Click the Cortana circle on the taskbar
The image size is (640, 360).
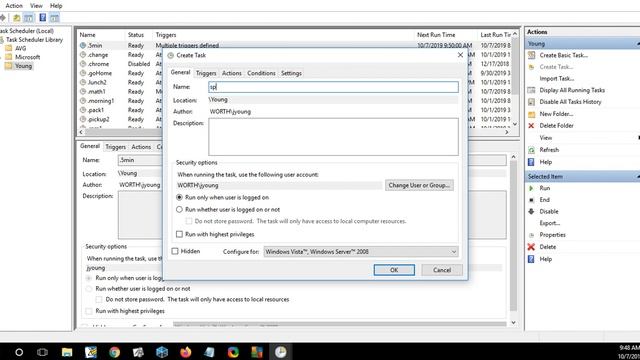19,352
